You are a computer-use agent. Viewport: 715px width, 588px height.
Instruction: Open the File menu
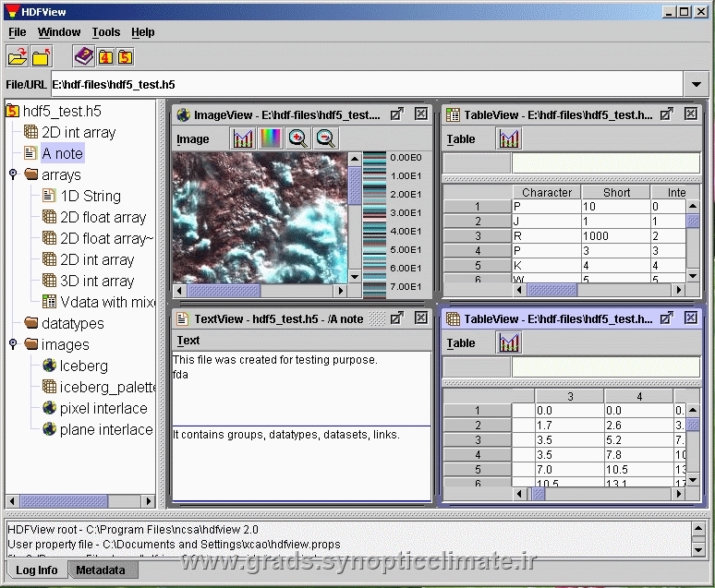tap(18, 32)
